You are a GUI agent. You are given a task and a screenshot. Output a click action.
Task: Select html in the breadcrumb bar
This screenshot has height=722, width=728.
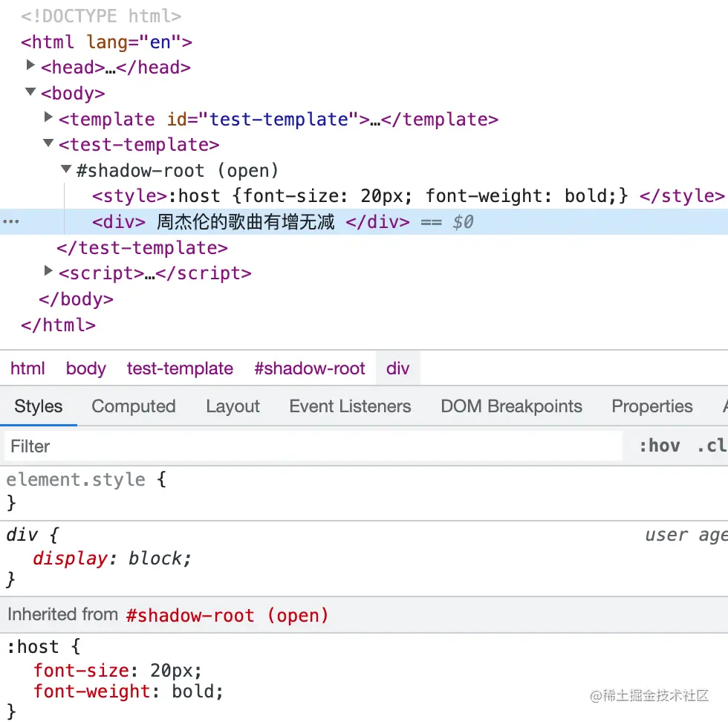coord(27,368)
